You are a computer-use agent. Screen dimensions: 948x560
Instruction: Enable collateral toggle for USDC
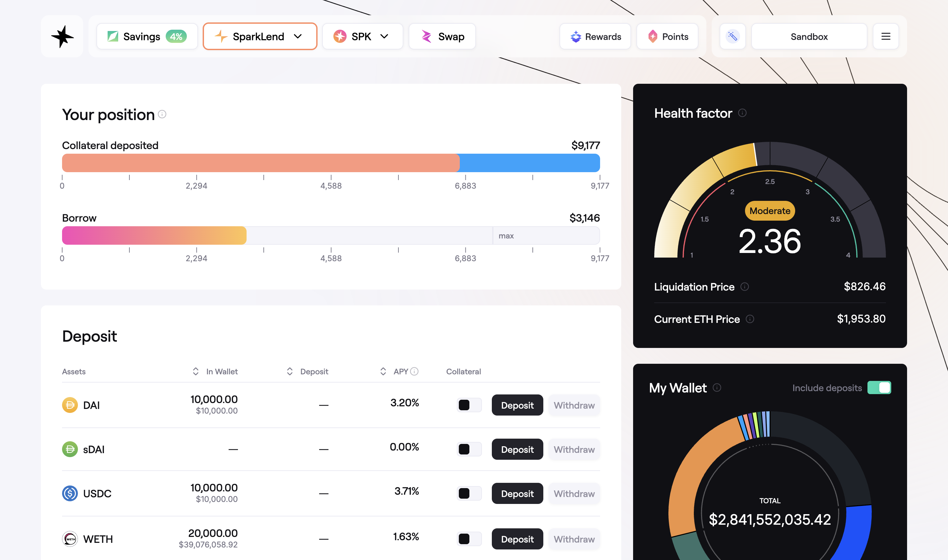[469, 494]
